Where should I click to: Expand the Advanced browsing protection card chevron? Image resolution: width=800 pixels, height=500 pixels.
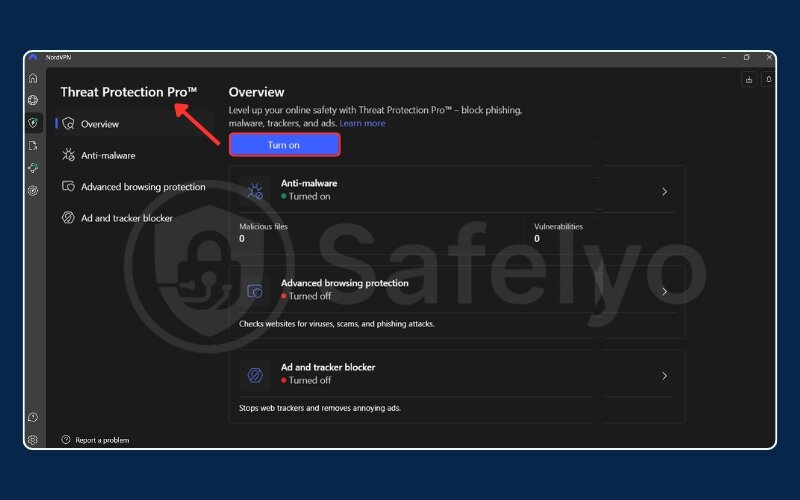(664, 291)
